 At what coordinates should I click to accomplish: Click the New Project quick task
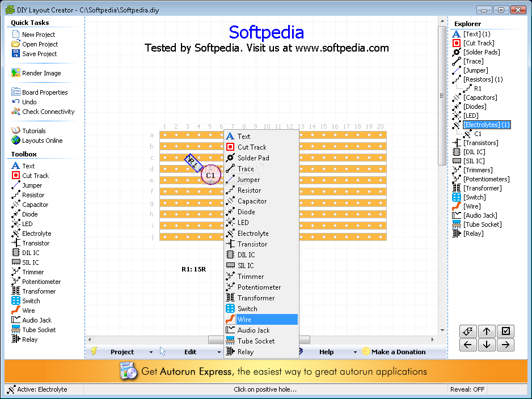point(33,35)
